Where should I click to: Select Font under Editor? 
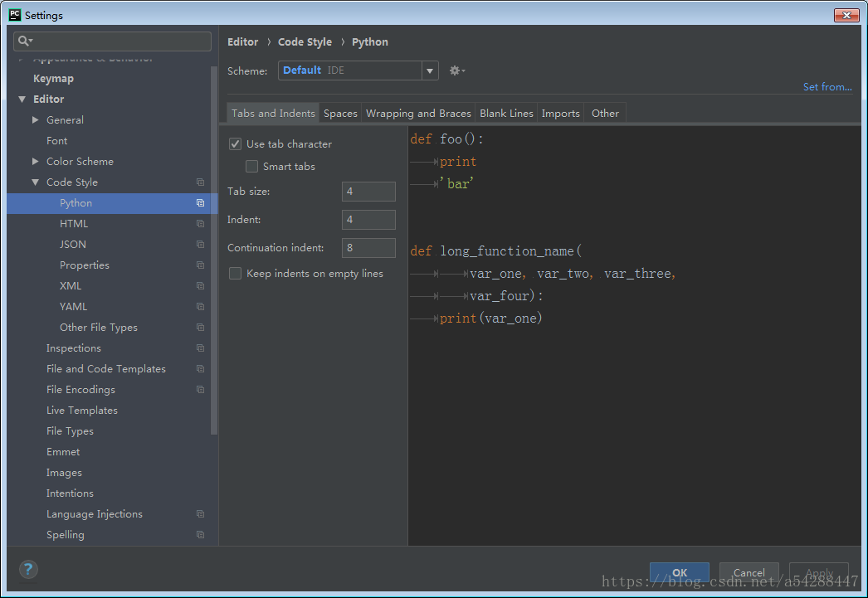coord(57,141)
